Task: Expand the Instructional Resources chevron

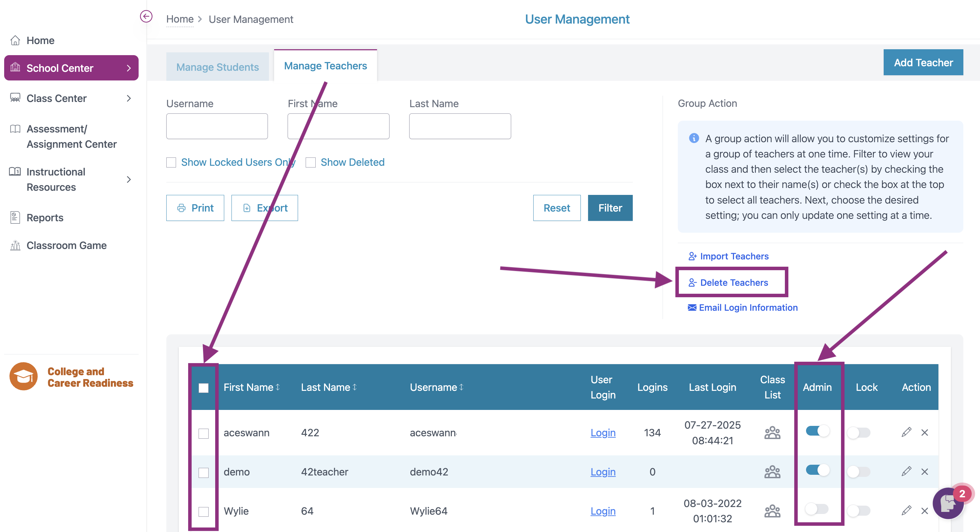Action: coord(129,179)
